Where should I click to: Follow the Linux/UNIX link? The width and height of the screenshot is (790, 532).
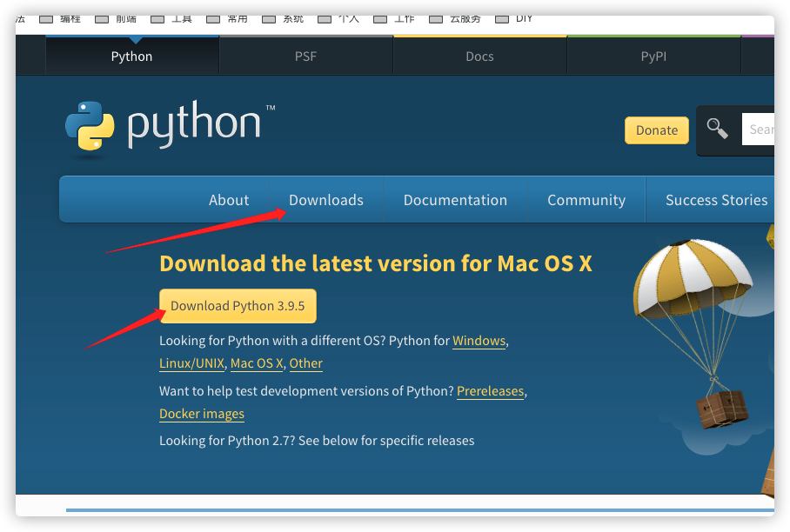click(x=191, y=363)
